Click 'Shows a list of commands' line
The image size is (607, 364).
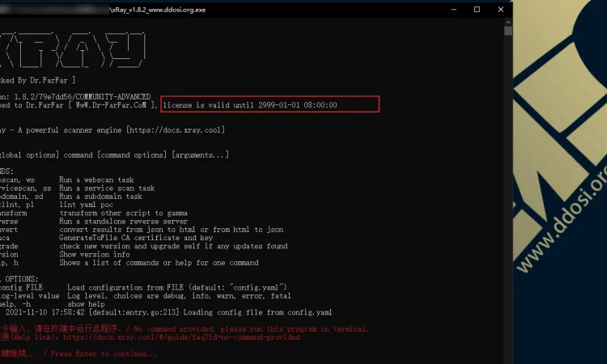pyautogui.click(x=159, y=263)
